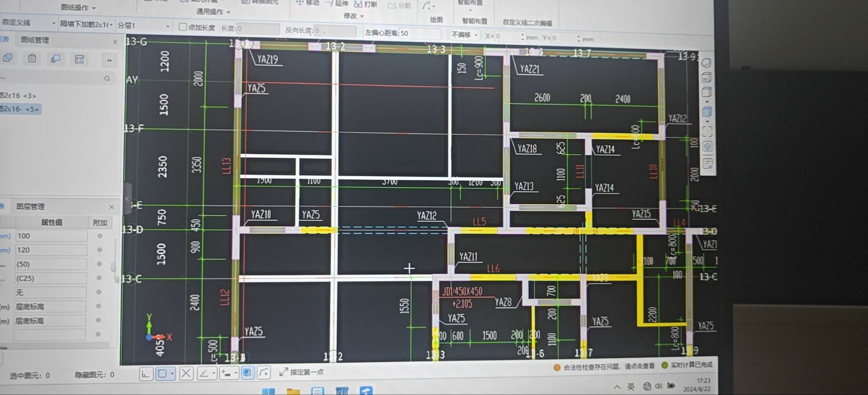Click the copy-drawing icon in 图纸管理 toolbar
Viewport: 868px width, 395px height.
[x=8, y=58]
